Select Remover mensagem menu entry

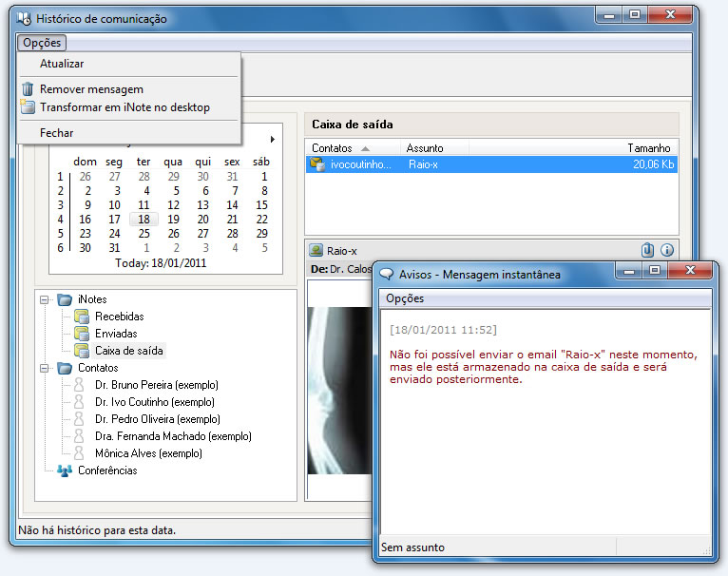pos(91,89)
